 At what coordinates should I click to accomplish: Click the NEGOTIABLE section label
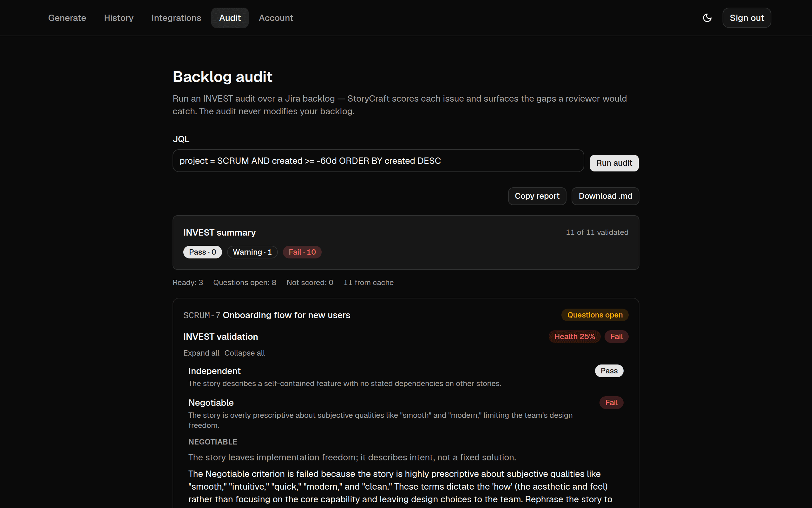(x=213, y=442)
